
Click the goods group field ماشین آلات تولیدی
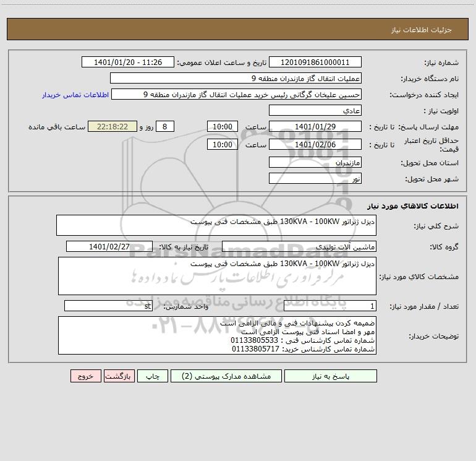click(x=299, y=246)
